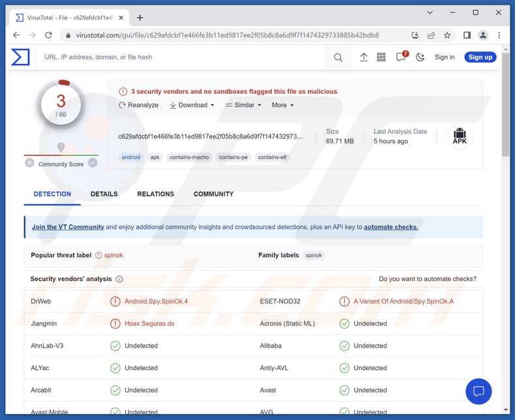Reload the page
Viewport: 515px width, 420px height.
click(48, 35)
